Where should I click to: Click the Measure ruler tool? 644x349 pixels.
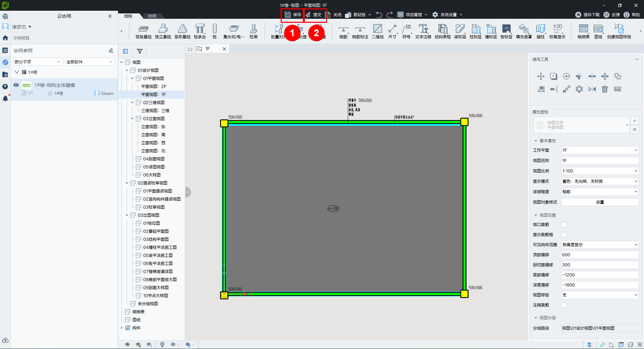[618, 89]
